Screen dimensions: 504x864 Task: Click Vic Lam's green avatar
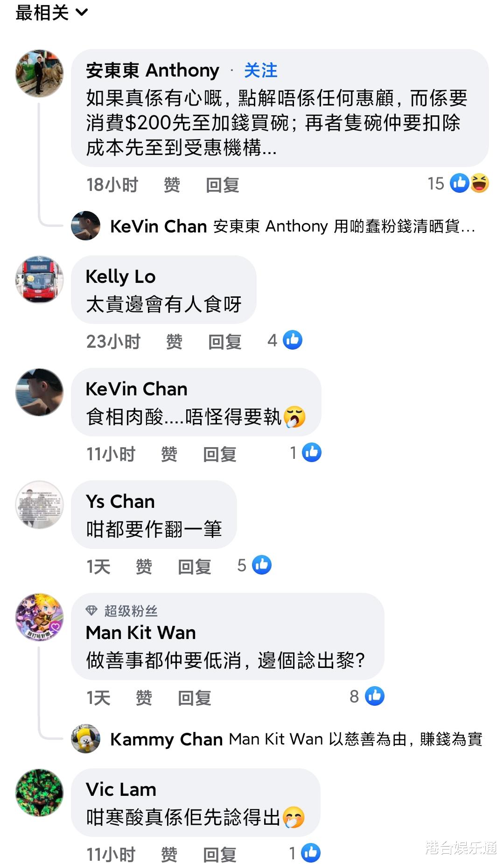click(x=40, y=793)
